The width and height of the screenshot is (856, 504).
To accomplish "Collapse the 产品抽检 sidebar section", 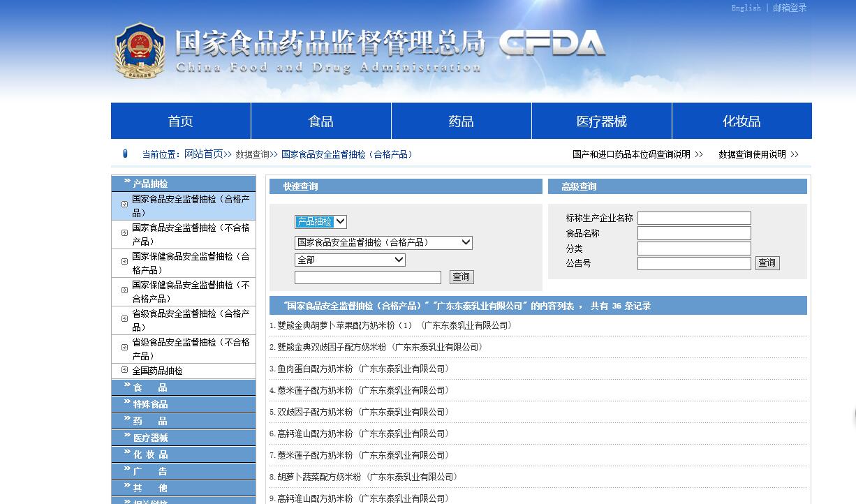I will tap(184, 184).
